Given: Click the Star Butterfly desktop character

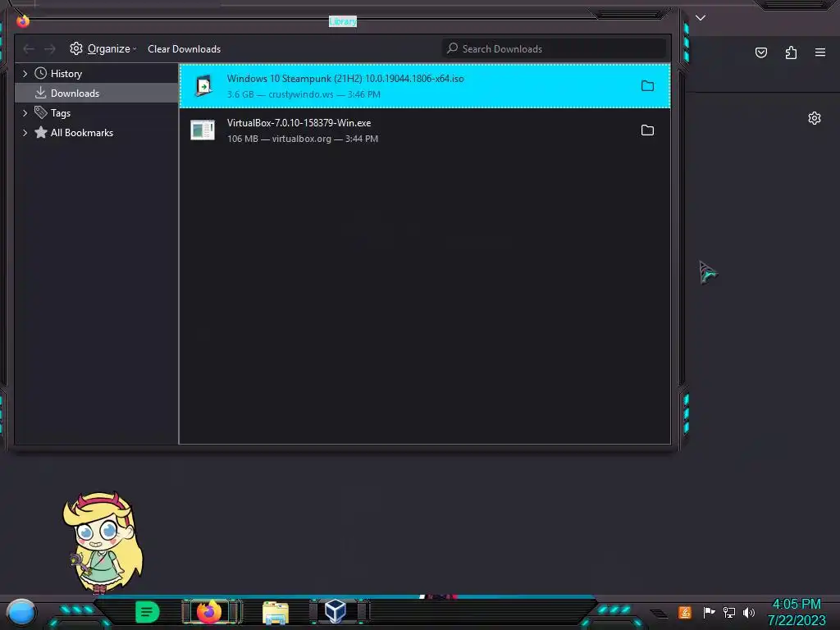Looking at the screenshot, I should click(103, 543).
